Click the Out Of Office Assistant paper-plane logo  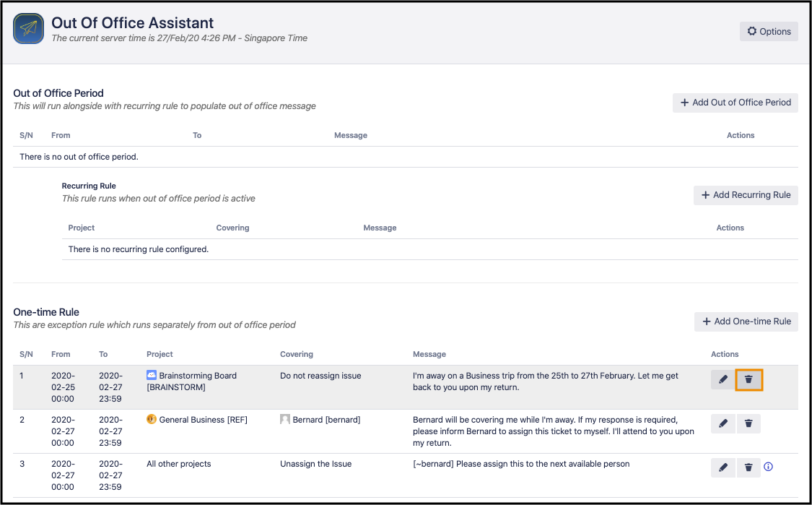[x=29, y=30]
